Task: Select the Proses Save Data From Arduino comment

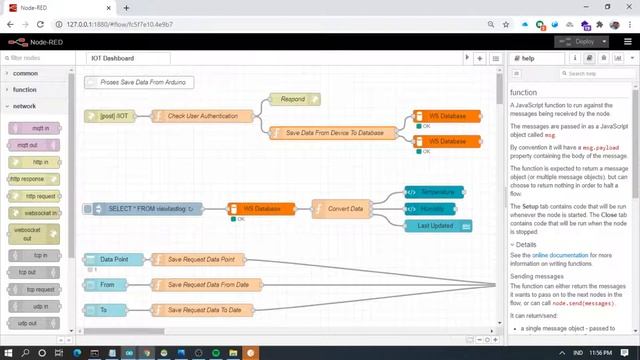Action: point(139,82)
